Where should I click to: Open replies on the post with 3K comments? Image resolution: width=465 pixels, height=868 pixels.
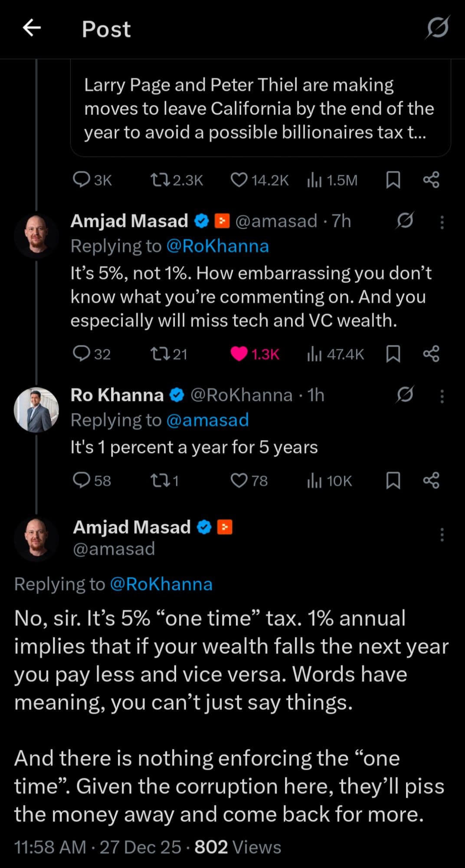pos(81,180)
